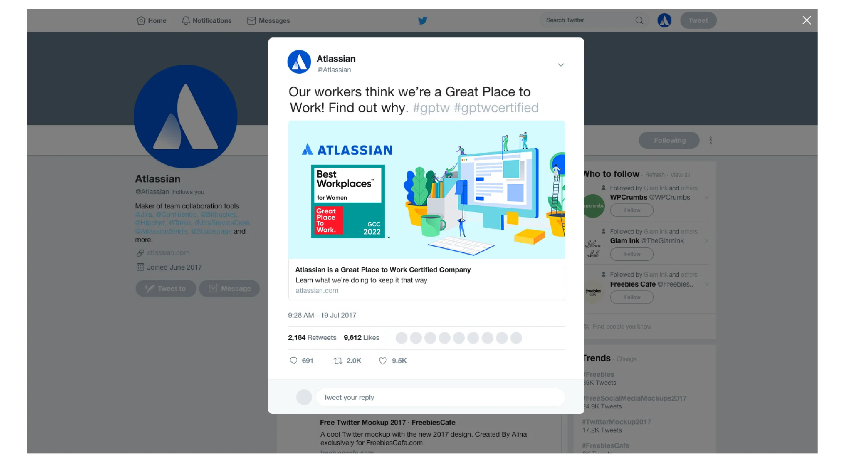Click the reply box user avatar

[304, 397]
